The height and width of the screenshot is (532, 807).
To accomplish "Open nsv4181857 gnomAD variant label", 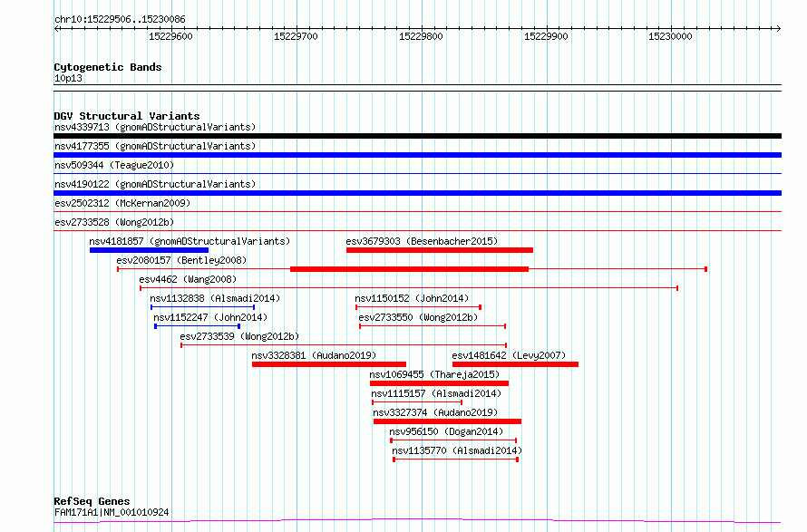I will coord(190,241).
